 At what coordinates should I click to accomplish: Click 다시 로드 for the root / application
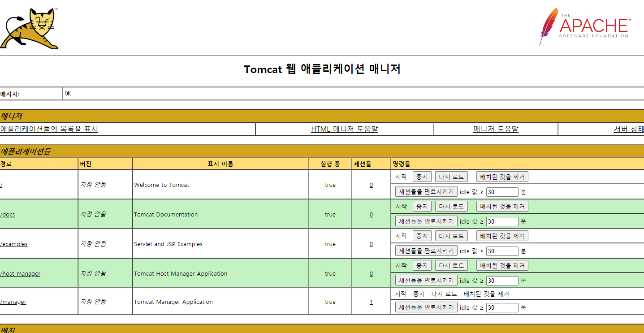pos(451,177)
